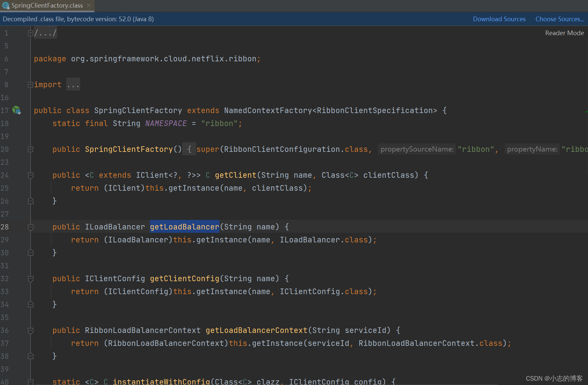
Task: Toggle Reader Mode
Action: pos(564,33)
